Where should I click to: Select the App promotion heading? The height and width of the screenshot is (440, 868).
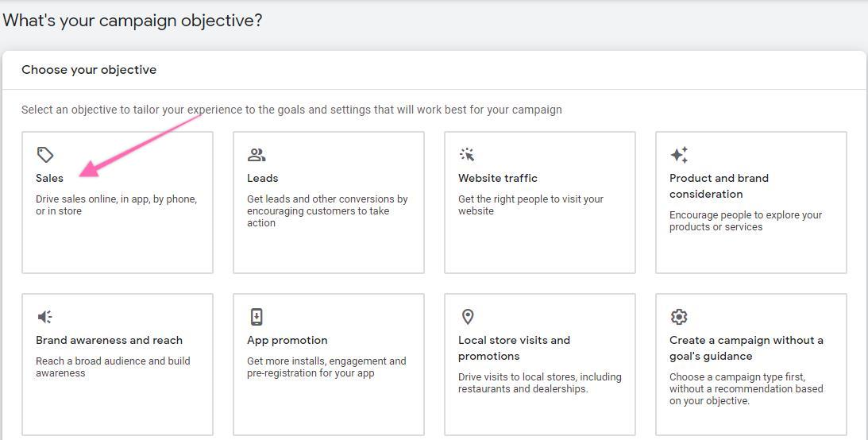287,340
